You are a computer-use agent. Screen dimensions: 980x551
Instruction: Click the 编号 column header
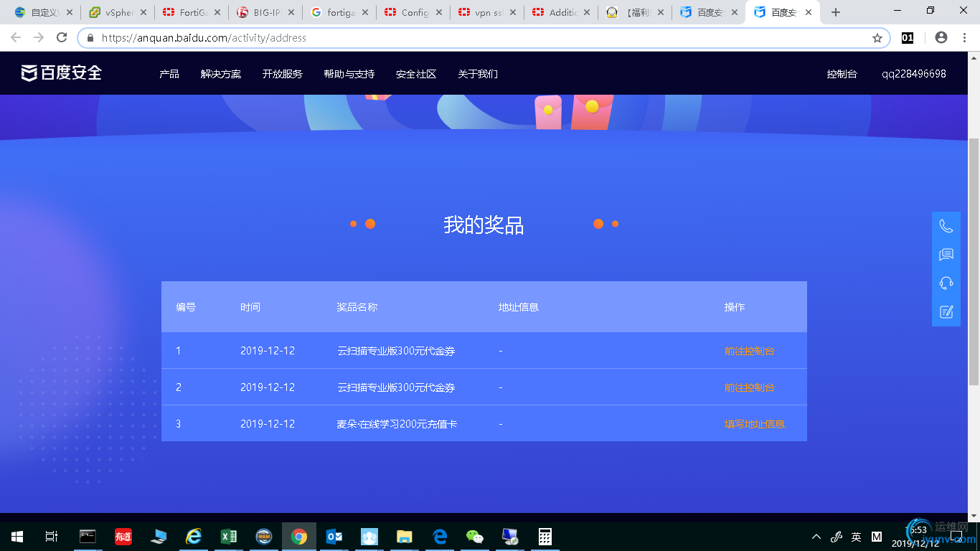coord(186,307)
